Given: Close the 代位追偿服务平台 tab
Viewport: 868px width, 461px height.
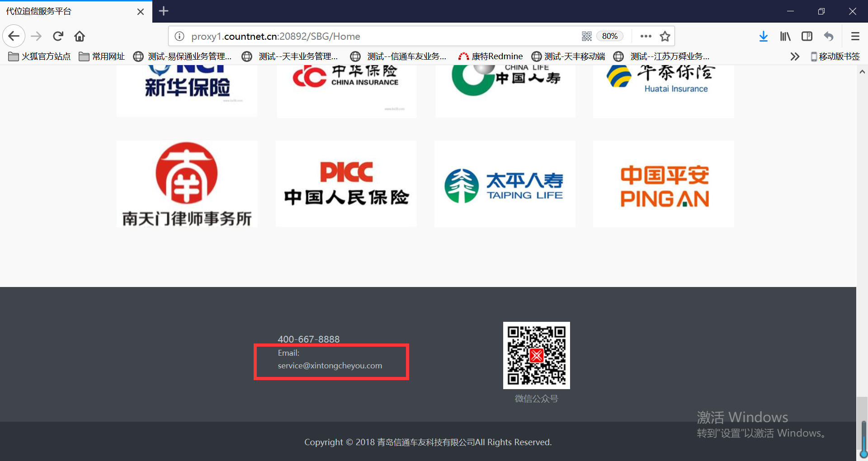Looking at the screenshot, I should (x=141, y=11).
